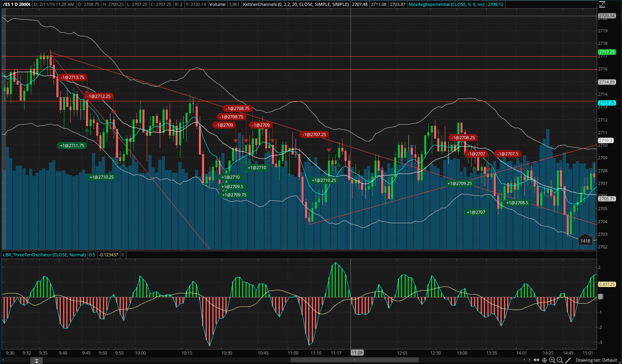Image resolution: width=622 pixels, height=364 pixels.
Task: Open the KeltnerChannels study label
Action: [296, 4]
